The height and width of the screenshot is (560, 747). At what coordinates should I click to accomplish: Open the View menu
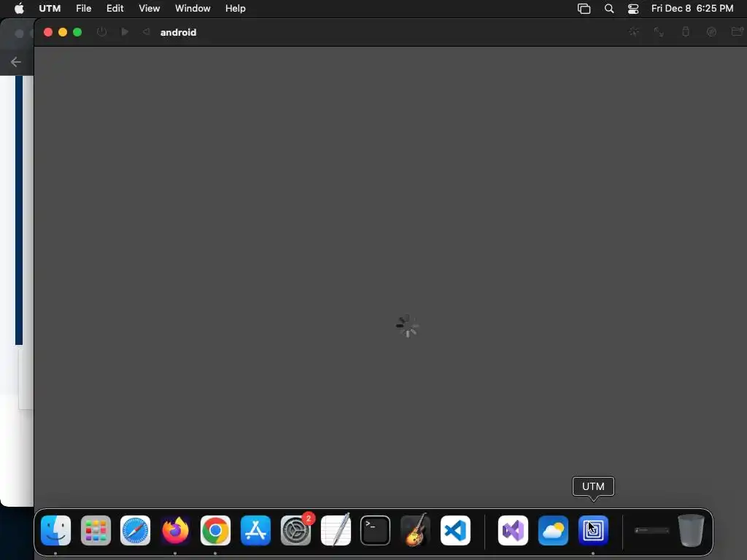[149, 9]
